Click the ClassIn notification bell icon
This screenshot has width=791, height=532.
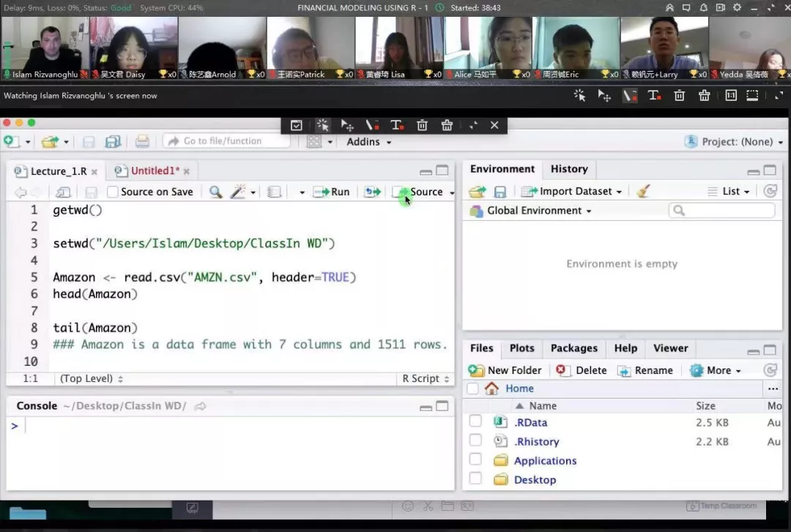point(703,7)
